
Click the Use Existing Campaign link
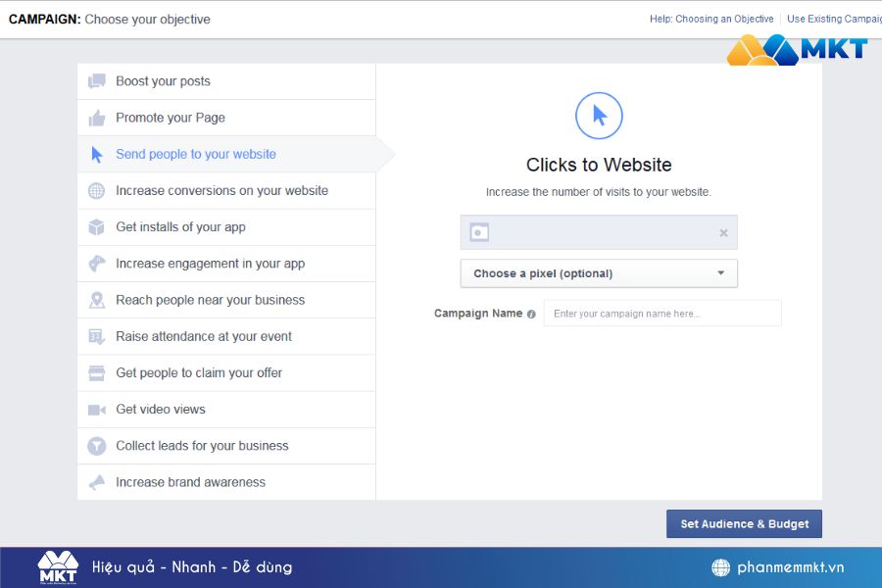pos(833,19)
